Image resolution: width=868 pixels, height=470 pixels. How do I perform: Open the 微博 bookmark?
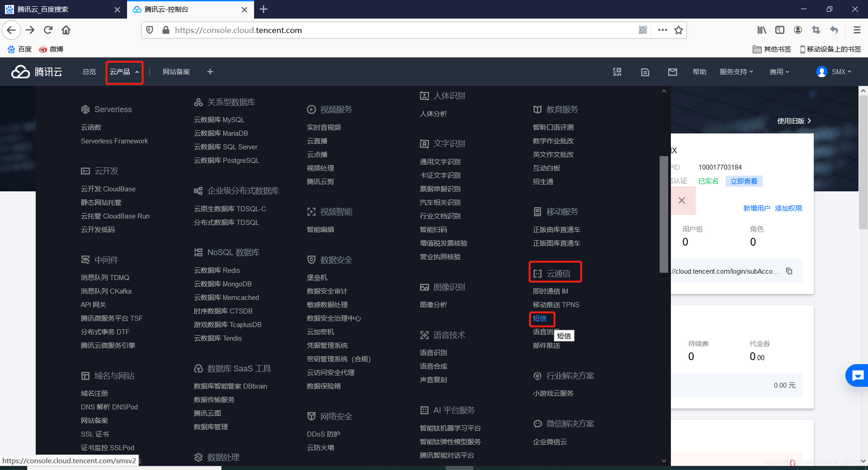[51, 49]
